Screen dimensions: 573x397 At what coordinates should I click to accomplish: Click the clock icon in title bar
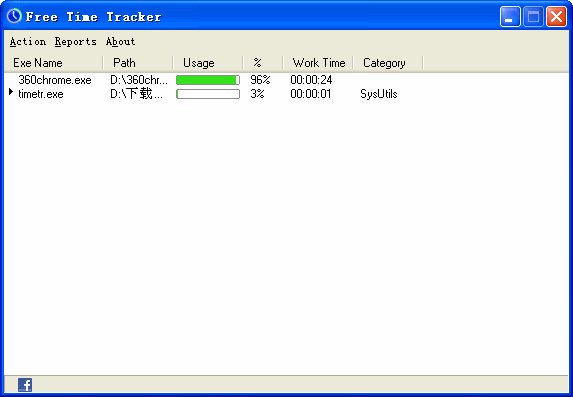click(14, 16)
